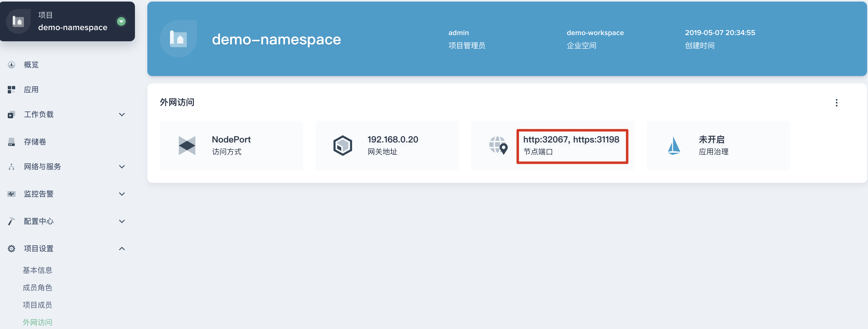Expand the 网络与服务 chevron
The height and width of the screenshot is (329, 868).
pos(122,167)
